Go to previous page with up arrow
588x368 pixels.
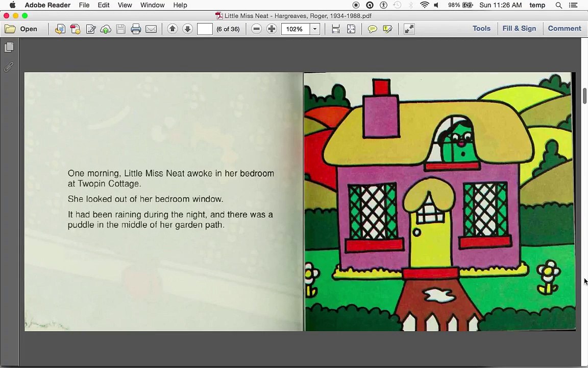(x=173, y=29)
